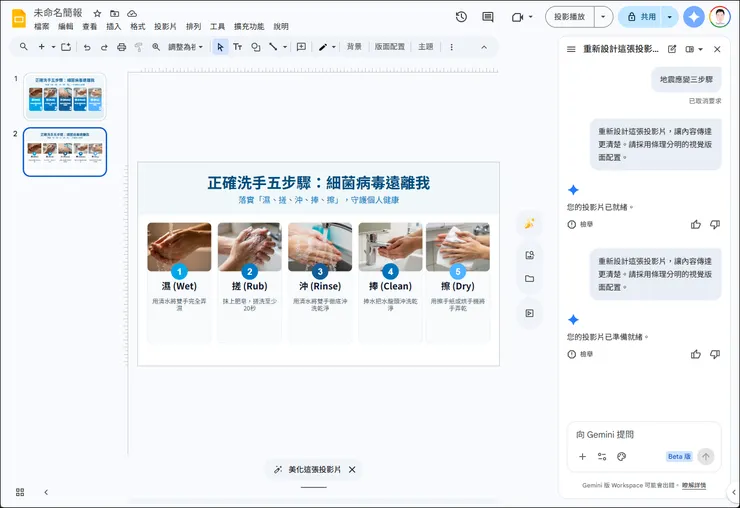Undo the last action

click(x=87, y=47)
